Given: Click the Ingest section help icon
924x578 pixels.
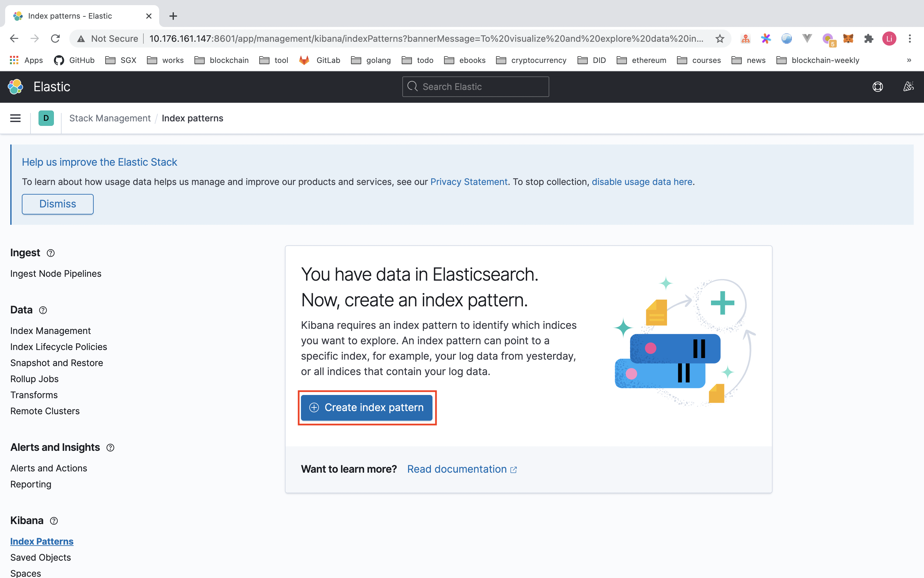Looking at the screenshot, I should [x=50, y=253].
